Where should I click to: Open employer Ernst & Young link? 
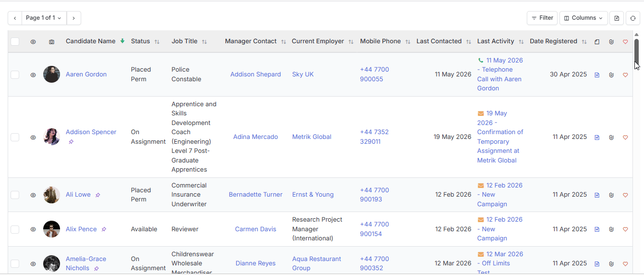point(313,195)
